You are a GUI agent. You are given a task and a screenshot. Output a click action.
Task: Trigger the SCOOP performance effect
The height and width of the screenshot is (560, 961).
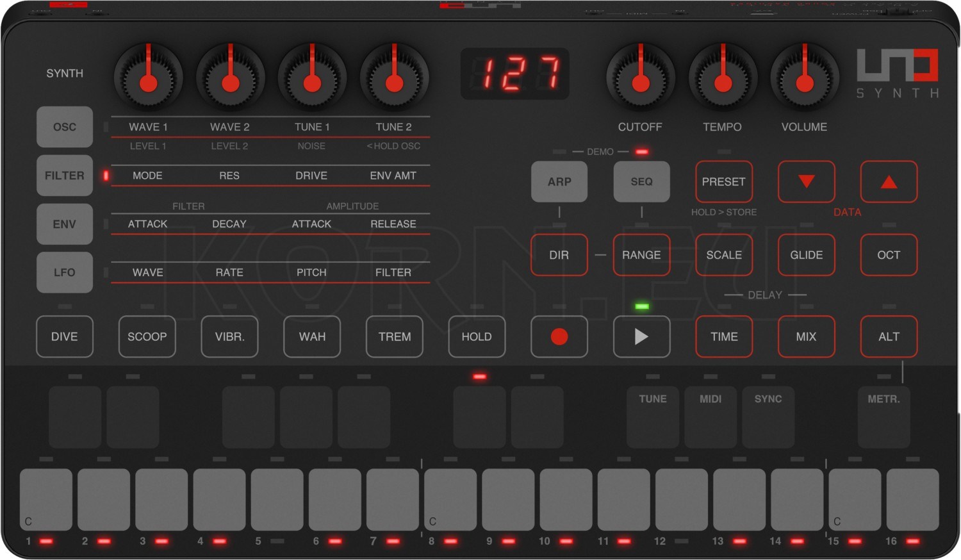(147, 336)
